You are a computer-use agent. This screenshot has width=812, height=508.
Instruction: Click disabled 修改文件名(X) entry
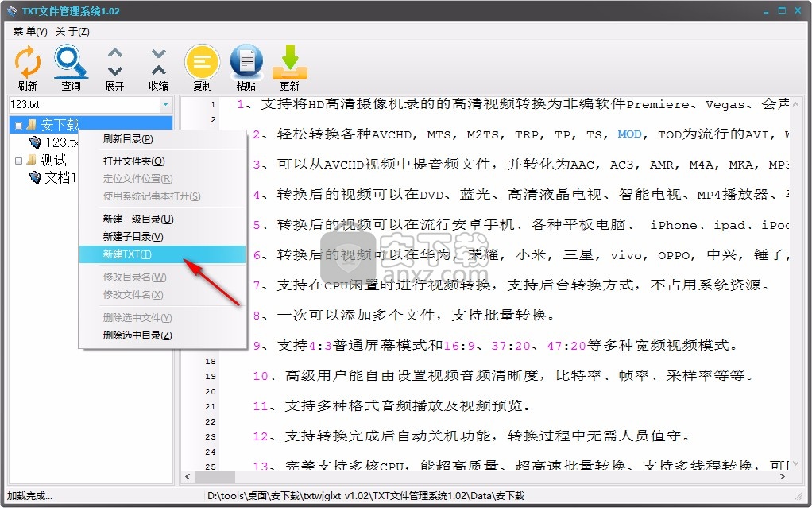click(x=163, y=295)
